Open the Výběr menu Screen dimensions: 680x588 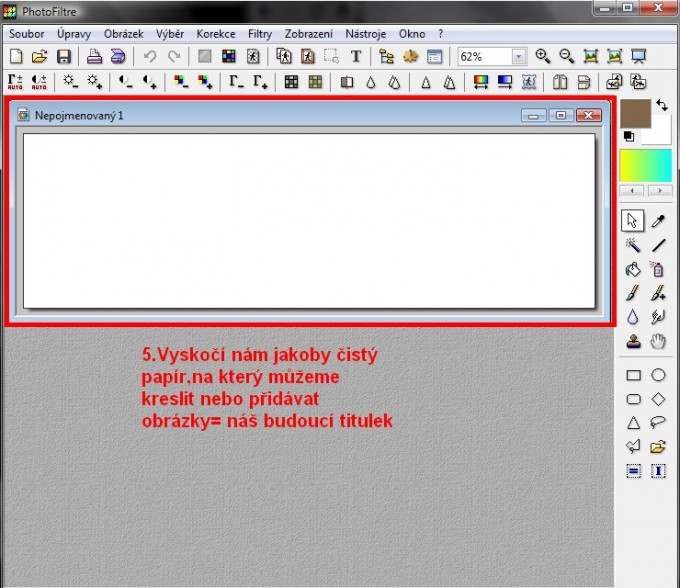click(x=170, y=34)
